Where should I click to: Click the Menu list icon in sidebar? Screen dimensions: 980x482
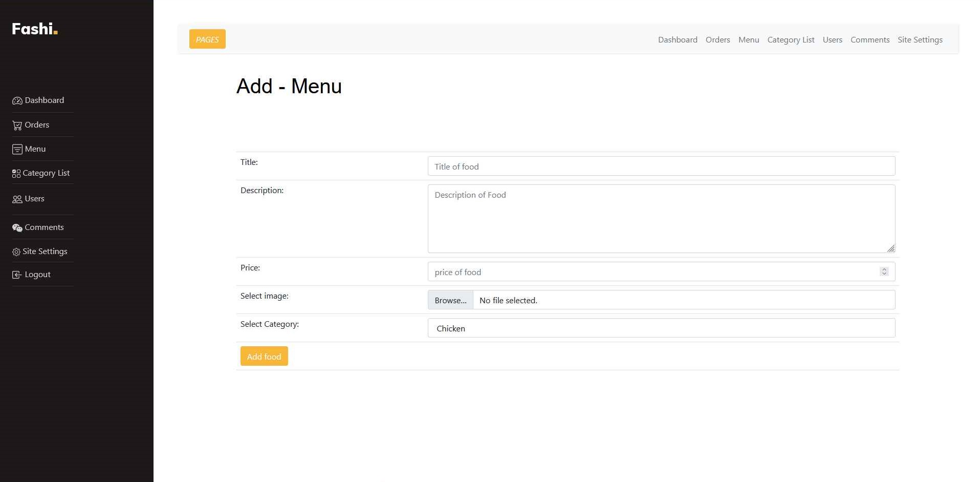coord(17,150)
